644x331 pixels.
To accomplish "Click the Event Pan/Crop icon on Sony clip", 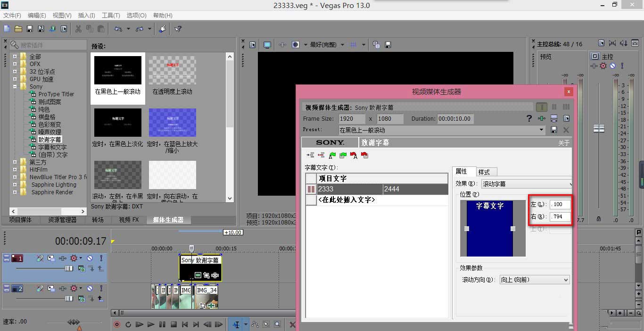I will coord(206,275).
